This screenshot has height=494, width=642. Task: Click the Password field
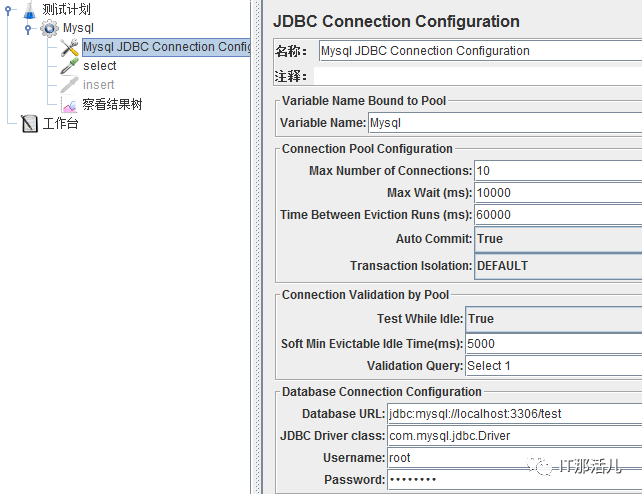tap(515, 480)
